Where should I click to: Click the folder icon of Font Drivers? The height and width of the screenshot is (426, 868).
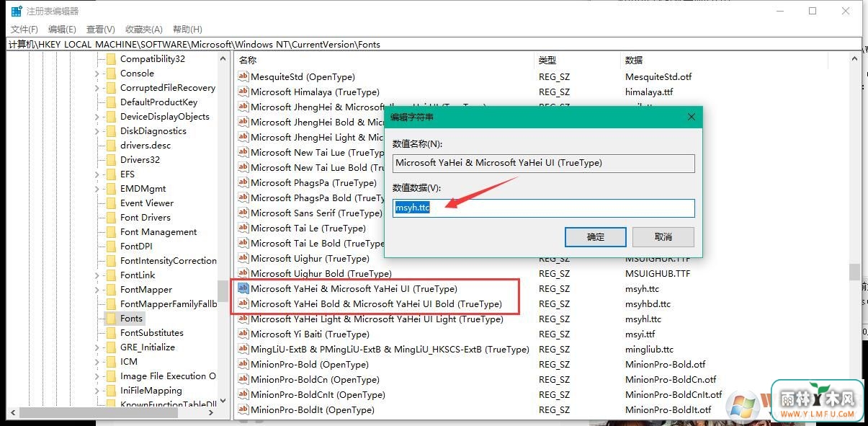[111, 218]
